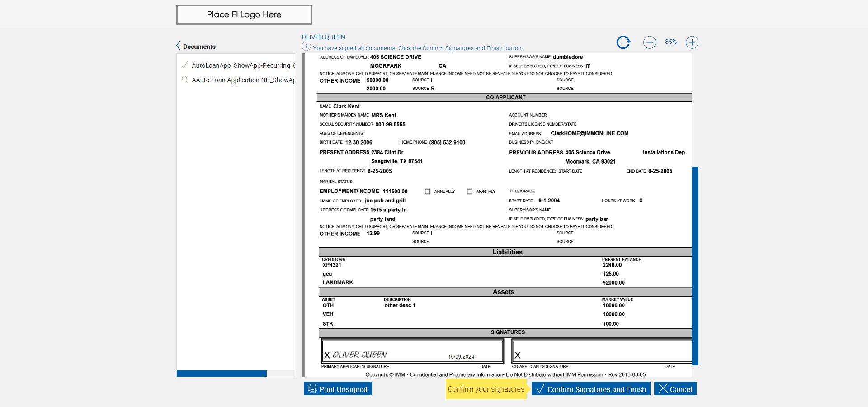Screen dimensions: 868x407
Task: Click the printer icon on Print Unsigned
Action: click(312, 388)
